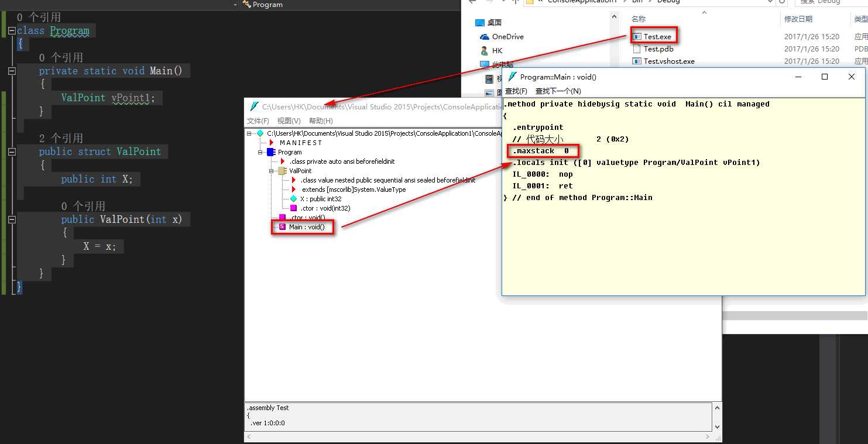
Task: Open 文件(F) menu in ILDASM window
Action: (258, 121)
